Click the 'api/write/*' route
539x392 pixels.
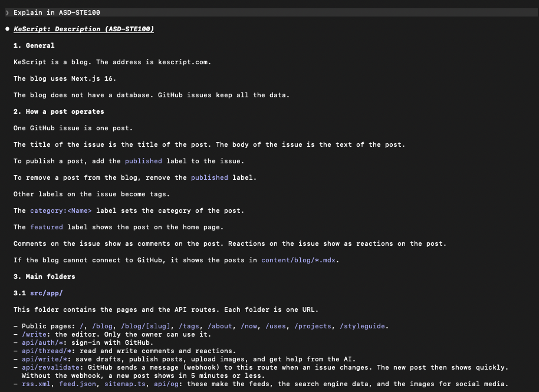pyautogui.click(x=44, y=359)
